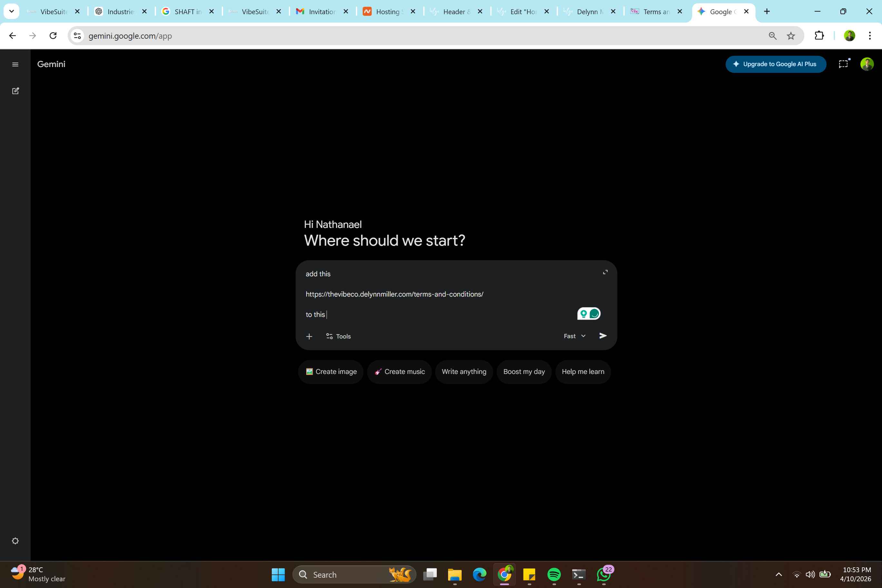882x588 pixels.
Task: Reload the Gemini page
Action: pos(53,36)
